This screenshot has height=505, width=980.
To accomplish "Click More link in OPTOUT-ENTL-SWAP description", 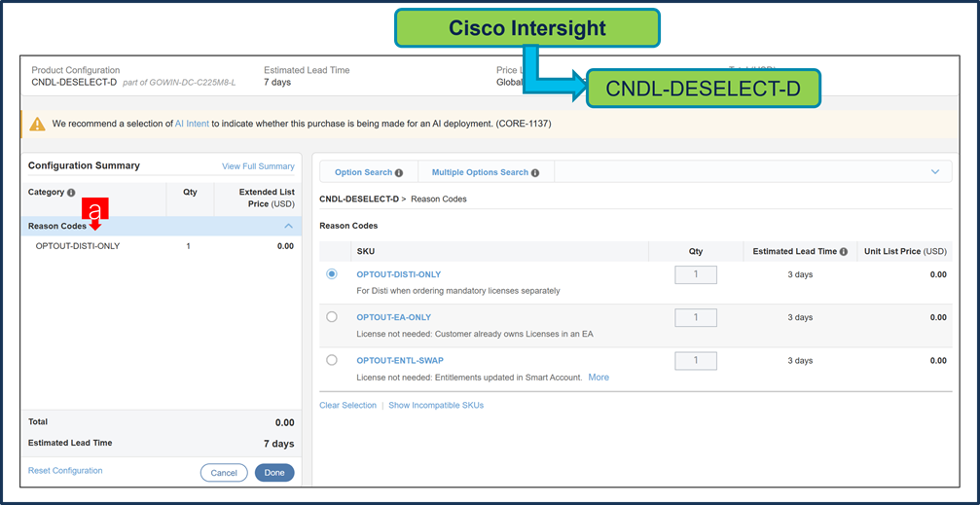I will 599,378.
